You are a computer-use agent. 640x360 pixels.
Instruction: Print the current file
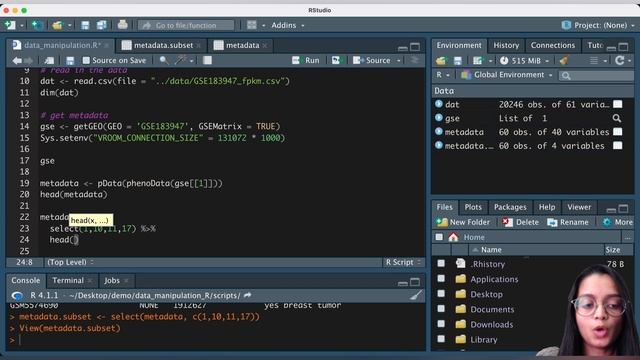point(122,25)
